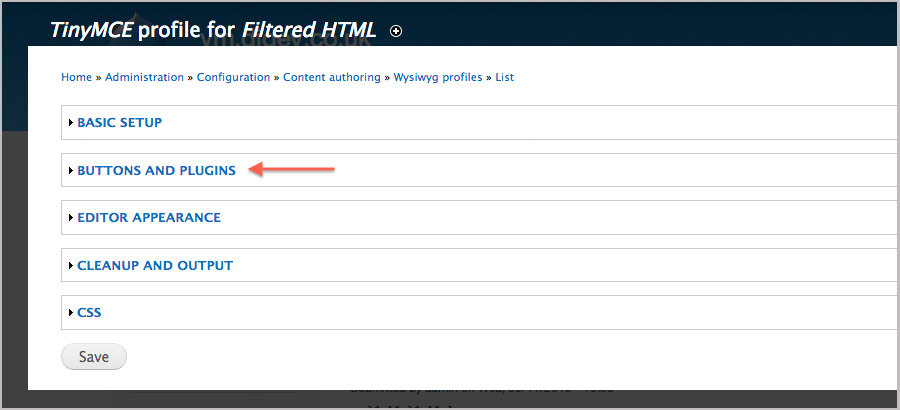Open the Administration breadcrumb link

[144, 77]
